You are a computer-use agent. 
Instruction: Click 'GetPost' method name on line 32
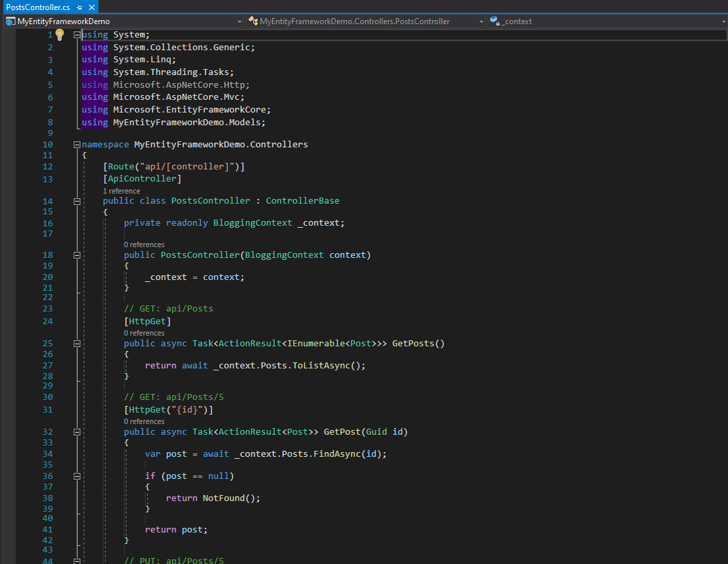342,431
